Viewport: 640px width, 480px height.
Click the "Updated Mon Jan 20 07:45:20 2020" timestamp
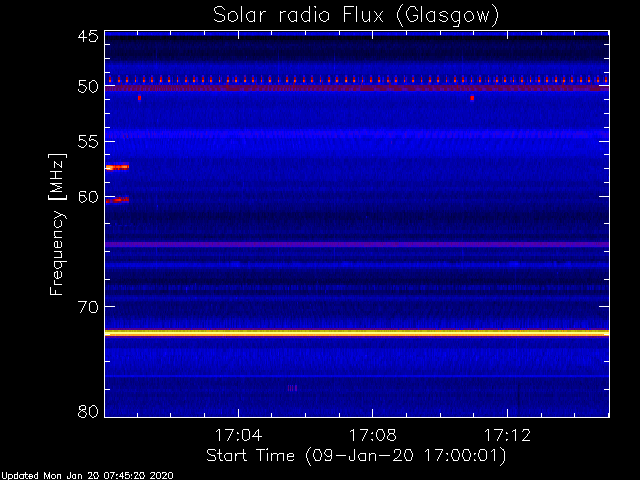[x=87, y=476]
